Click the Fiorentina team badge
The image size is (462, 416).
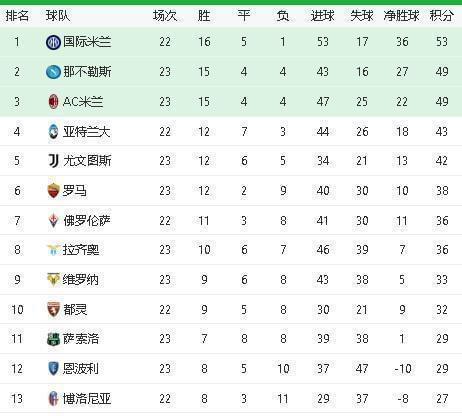click(53, 220)
